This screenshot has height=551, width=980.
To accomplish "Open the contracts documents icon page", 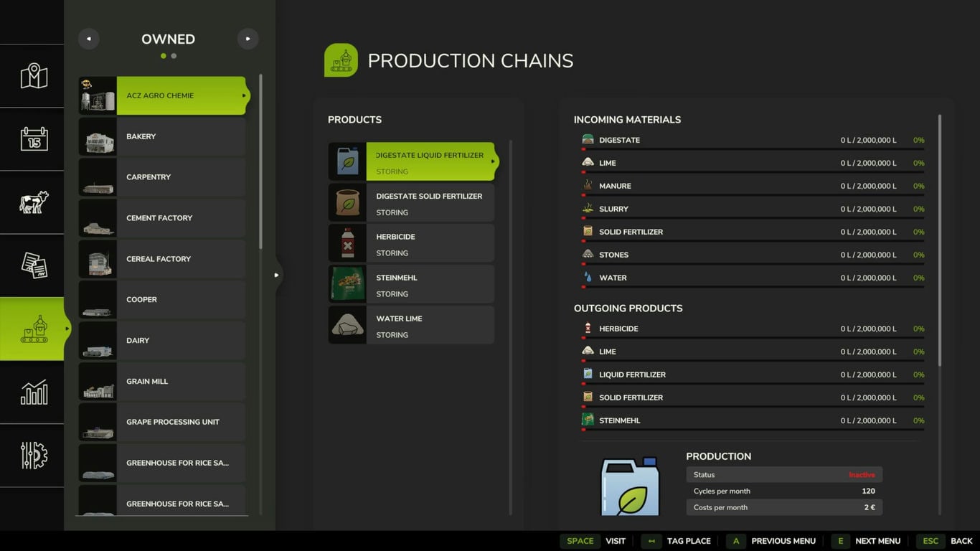I will 33,265.
